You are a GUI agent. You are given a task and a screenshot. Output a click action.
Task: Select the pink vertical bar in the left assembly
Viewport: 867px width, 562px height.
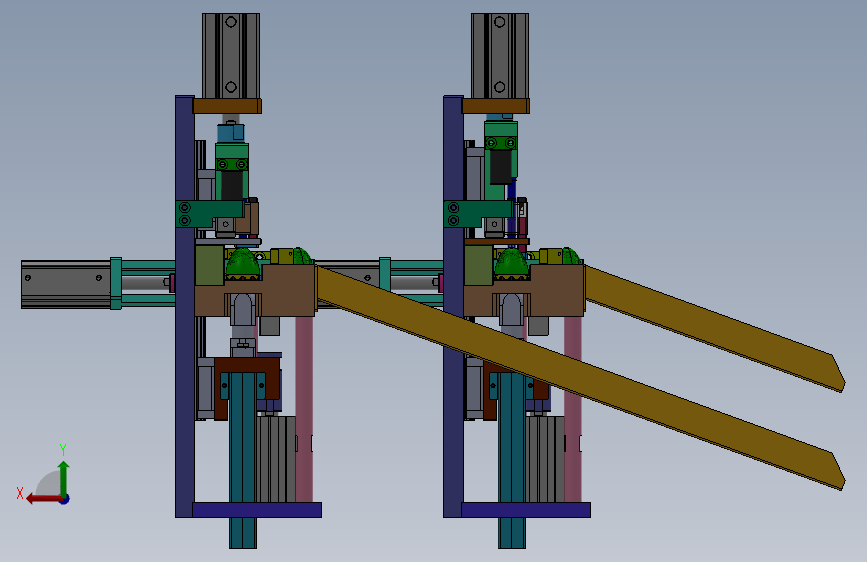point(304,409)
